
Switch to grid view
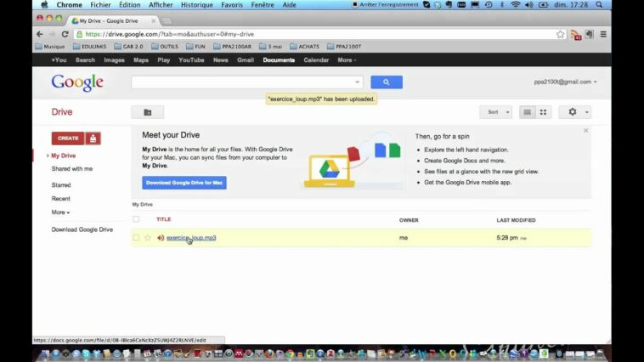tap(543, 112)
